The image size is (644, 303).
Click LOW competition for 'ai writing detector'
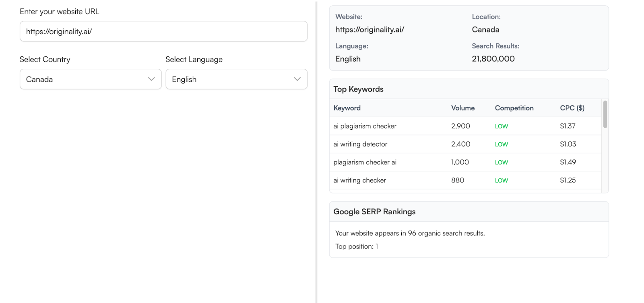(x=501, y=145)
